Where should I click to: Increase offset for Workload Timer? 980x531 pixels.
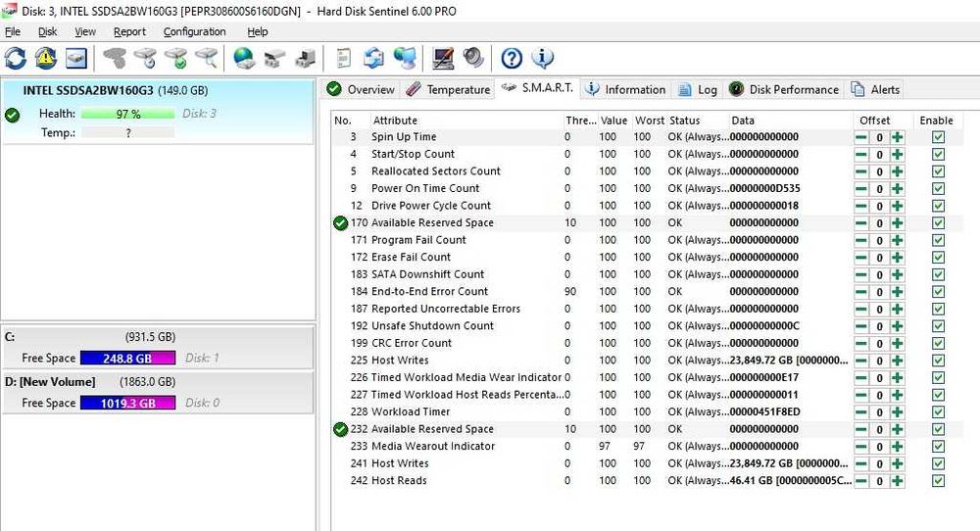pos(898,412)
